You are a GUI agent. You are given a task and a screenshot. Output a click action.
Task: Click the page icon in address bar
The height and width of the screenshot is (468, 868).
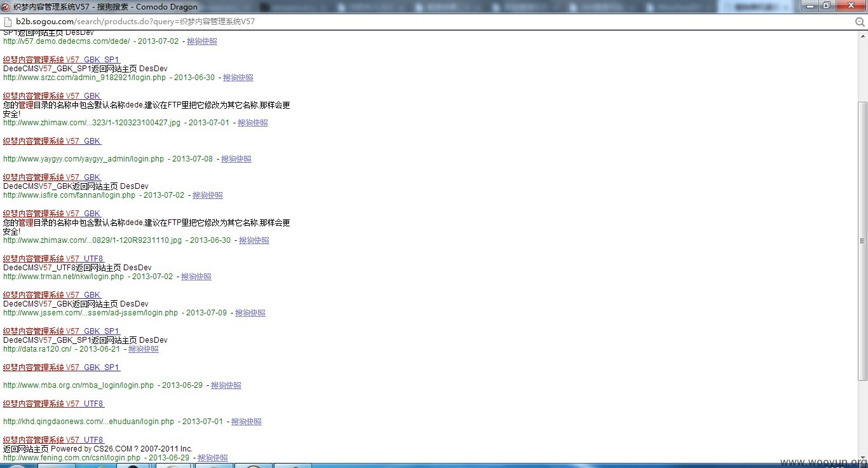click(7, 21)
